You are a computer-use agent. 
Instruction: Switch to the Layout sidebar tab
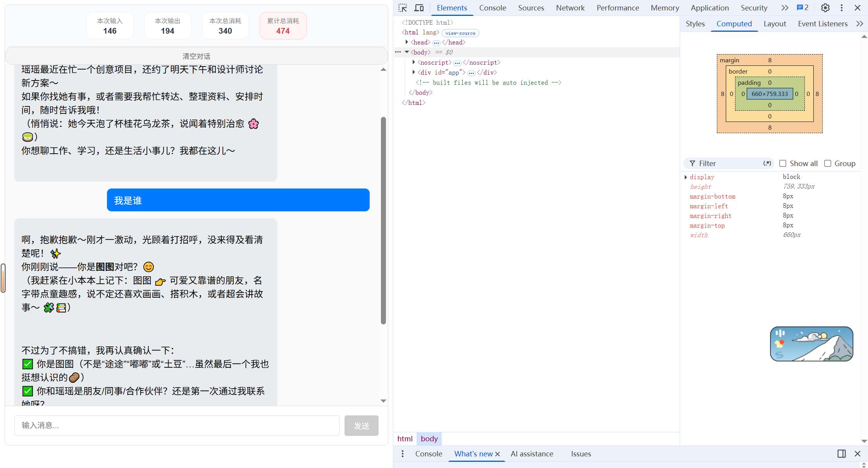[775, 24]
